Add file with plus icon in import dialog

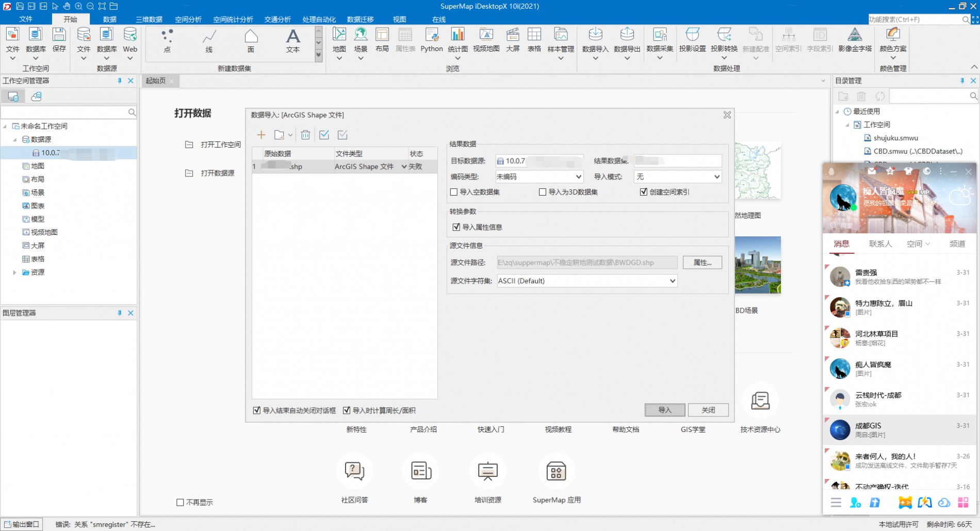[x=261, y=135]
